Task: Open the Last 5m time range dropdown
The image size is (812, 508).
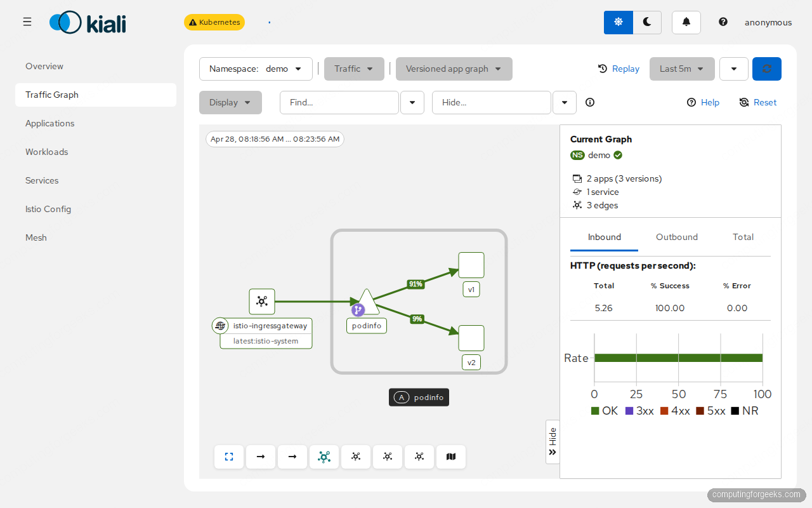Action: click(682, 69)
